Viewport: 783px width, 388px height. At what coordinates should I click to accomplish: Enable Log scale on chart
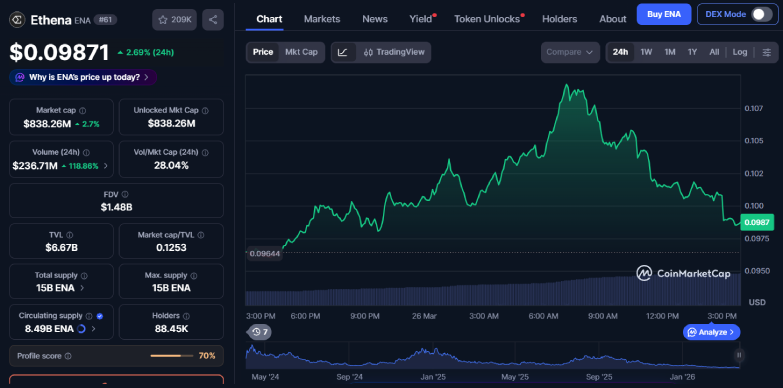click(740, 52)
